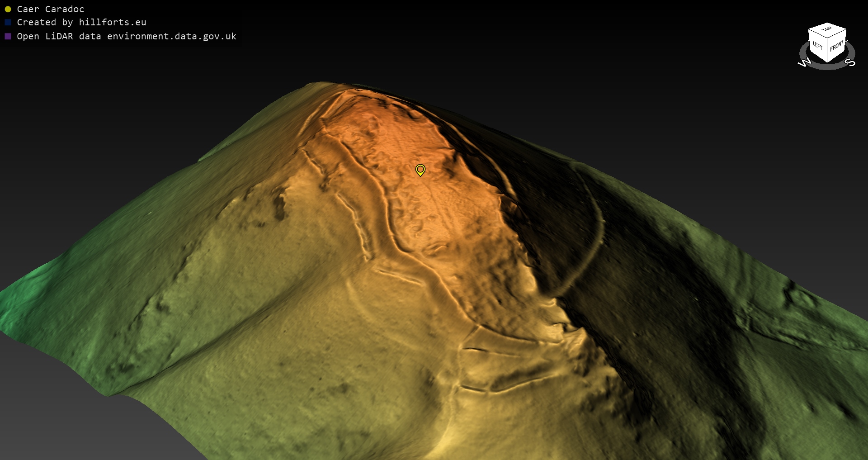Click the yellow location pin on the hillfort
Screen dimensions: 868x460
(x=420, y=170)
